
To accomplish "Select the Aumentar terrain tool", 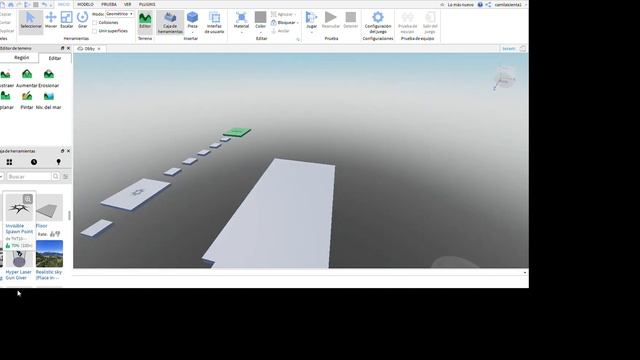I will [x=27, y=78].
